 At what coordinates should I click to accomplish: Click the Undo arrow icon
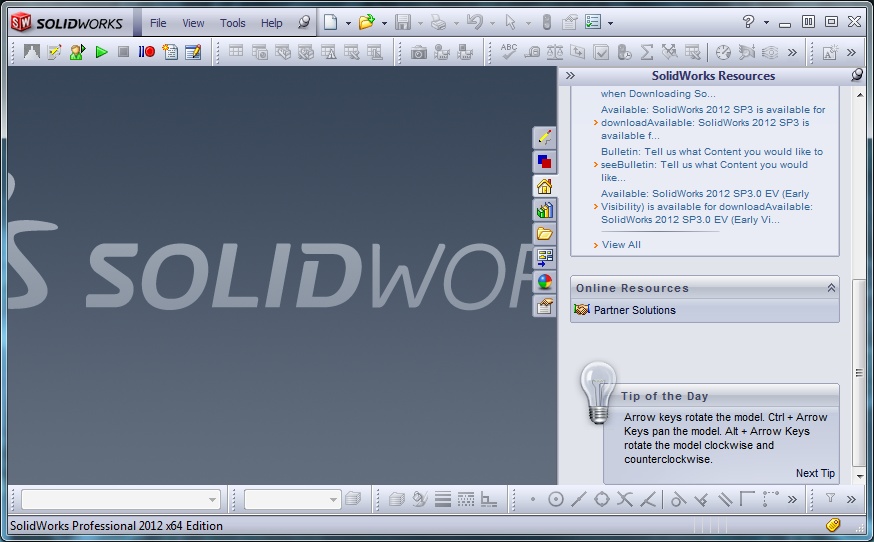pyautogui.click(x=474, y=22)
